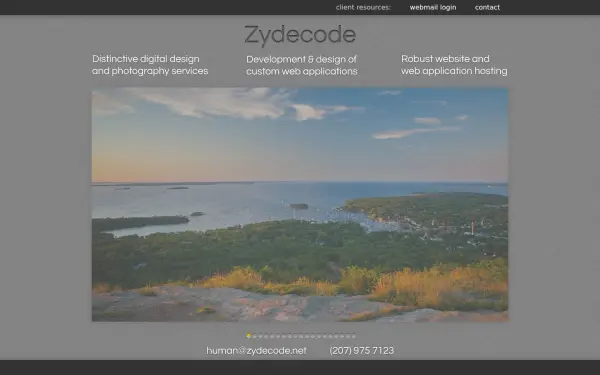Image resolution: width=600 pixels, height=375 pixels.
Task: Click the Zydecode logo title
Action: pyautogui.click(x=300, y=35)
